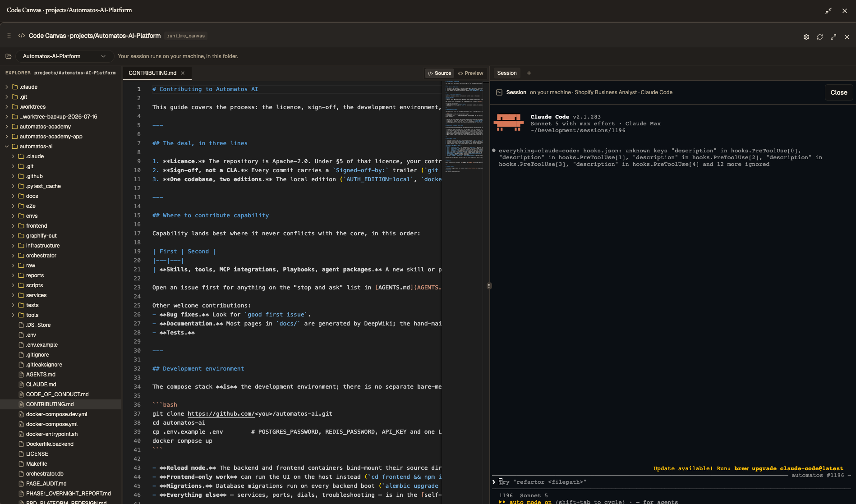Expand the root .git folder
This screenshot has width=856, height=504.
61,97
